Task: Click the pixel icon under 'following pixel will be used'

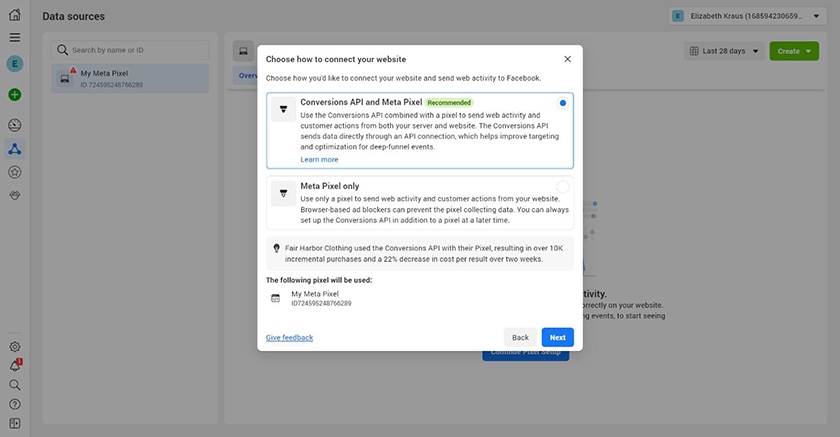Action: click(275, 298)
